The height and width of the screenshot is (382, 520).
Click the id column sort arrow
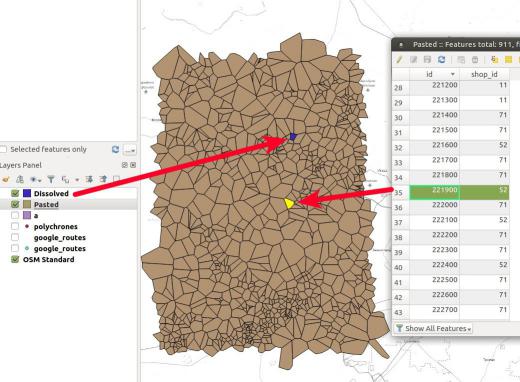coord(453,74)
